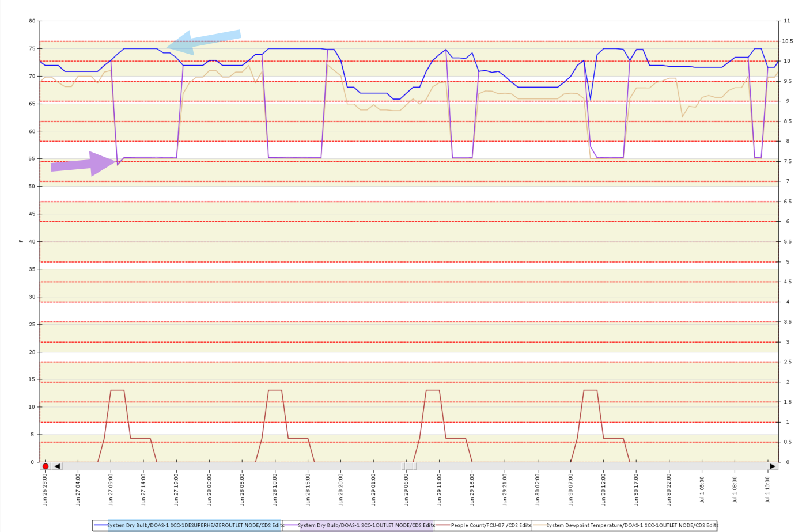The height and width of the screenshot is (532, 806).
Task: Click the right axis value 7.5
Action: [x=786, y=162]
